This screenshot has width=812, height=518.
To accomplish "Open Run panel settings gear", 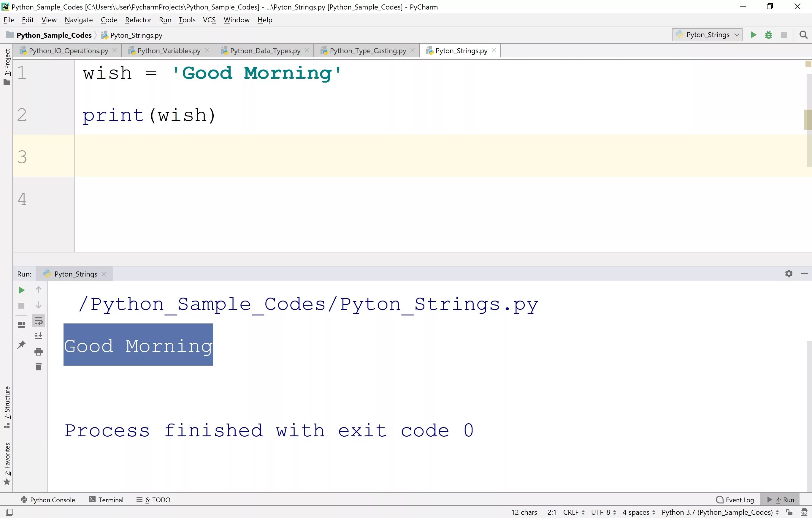I will click(x=788, y=274).
